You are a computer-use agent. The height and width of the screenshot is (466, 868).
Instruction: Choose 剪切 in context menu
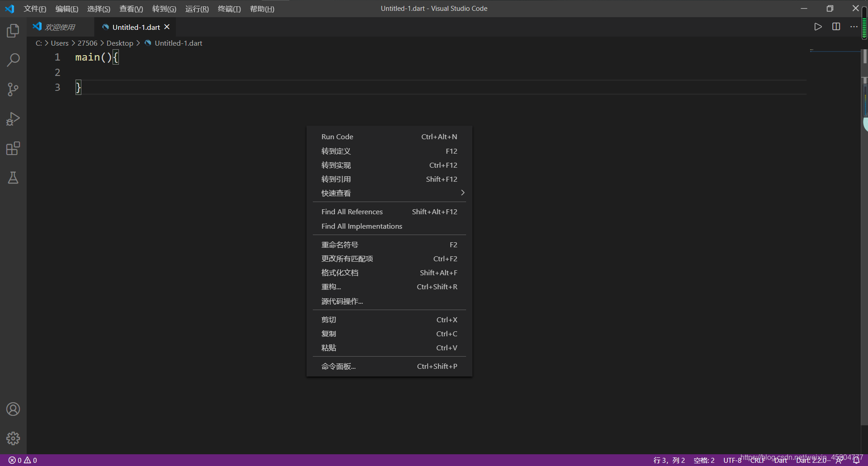[x=389, y=320]
